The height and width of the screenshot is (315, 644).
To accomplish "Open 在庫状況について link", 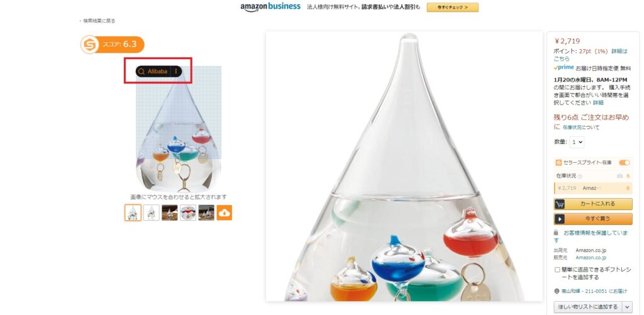I will tap(580, 127).
